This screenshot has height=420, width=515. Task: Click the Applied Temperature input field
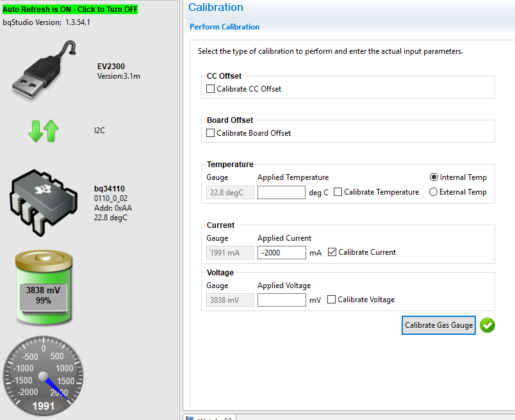[281, 193]
